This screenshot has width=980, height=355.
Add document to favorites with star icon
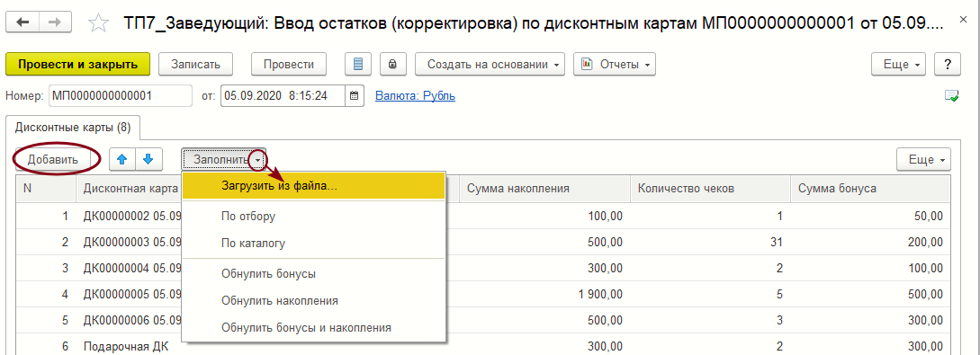tap(97, 23)
